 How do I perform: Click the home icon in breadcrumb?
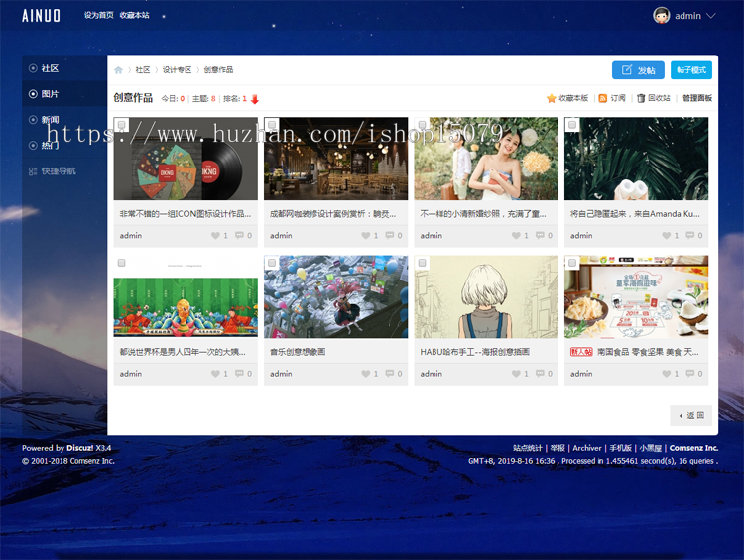[x=119, y=70]
